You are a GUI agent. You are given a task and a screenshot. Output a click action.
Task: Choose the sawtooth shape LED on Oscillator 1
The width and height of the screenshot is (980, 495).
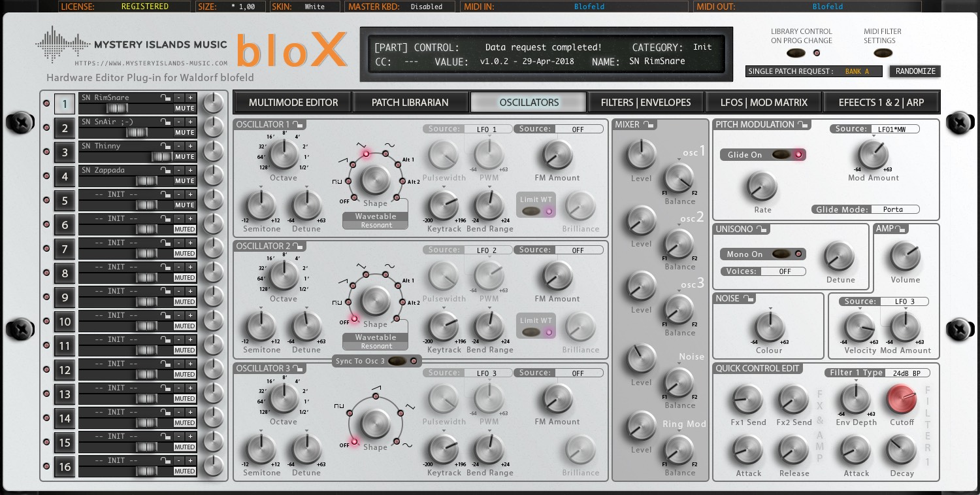[x=354, y=165]
